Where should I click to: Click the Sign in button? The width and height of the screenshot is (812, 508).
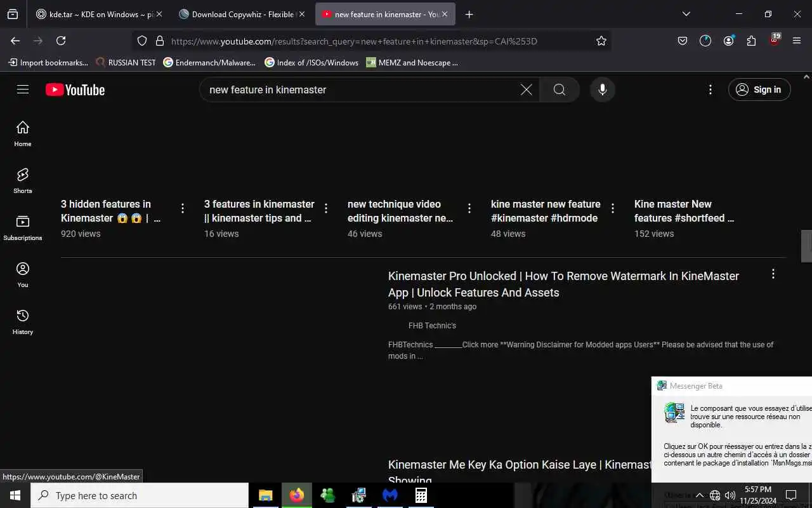pyautogui.click(x=759, y=90)
